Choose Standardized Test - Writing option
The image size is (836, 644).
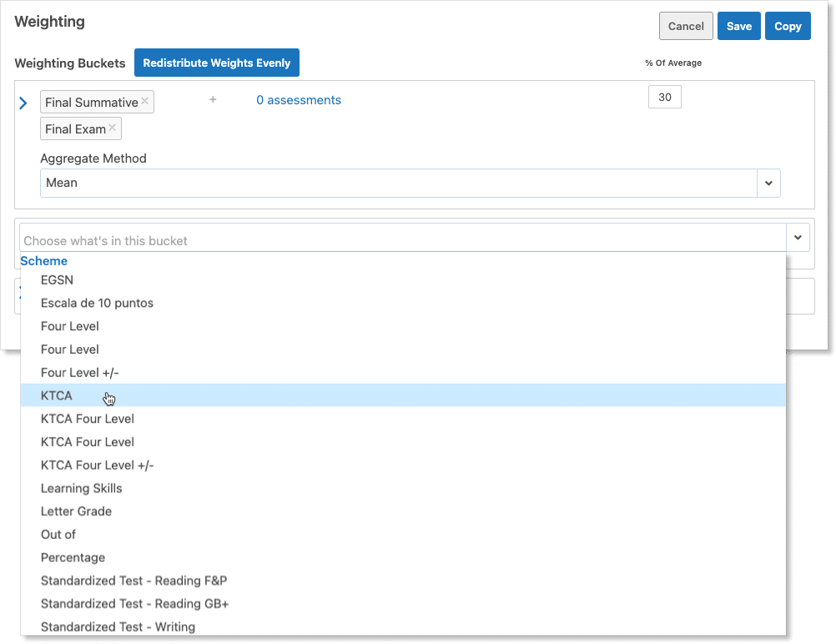(x=118, y=626)
